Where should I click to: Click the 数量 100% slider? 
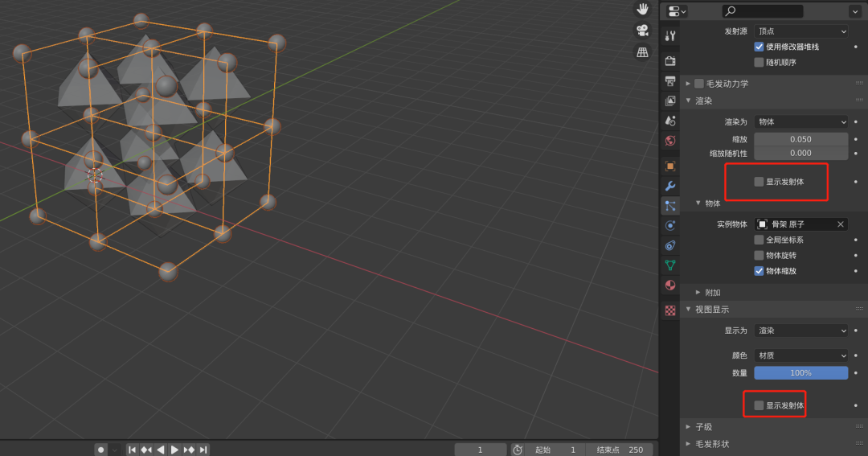(x=801, y=373)
